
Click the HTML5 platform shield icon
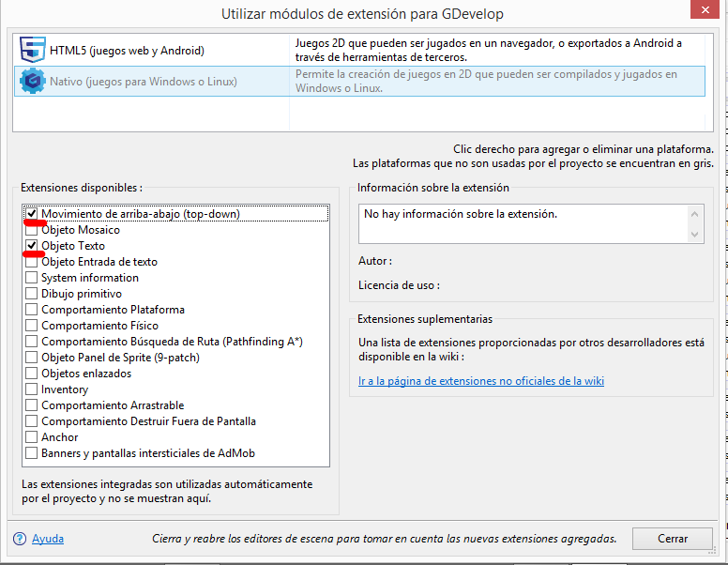pyautogui.click(x=33, y=50)
